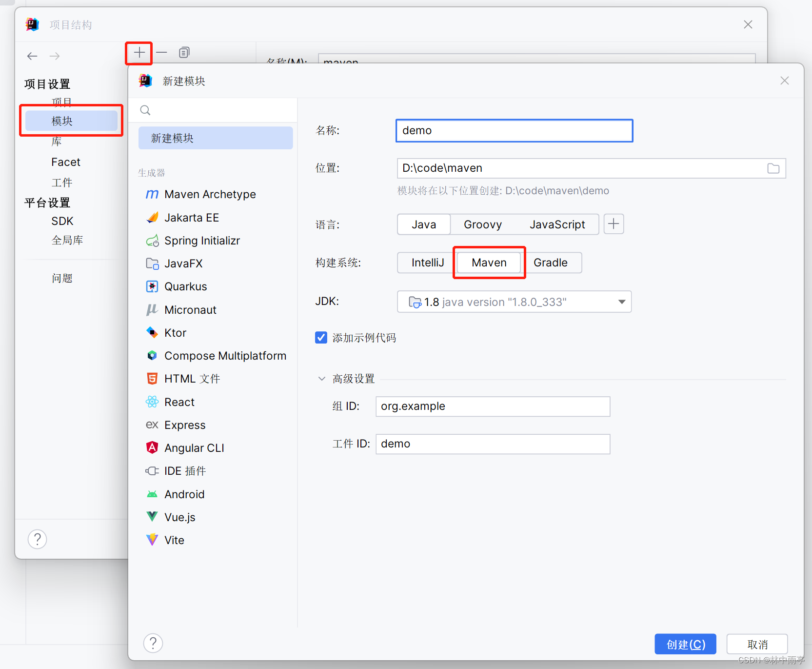Go back with the left arrow
The image size is (812, 669).
(x=32, y=56)
